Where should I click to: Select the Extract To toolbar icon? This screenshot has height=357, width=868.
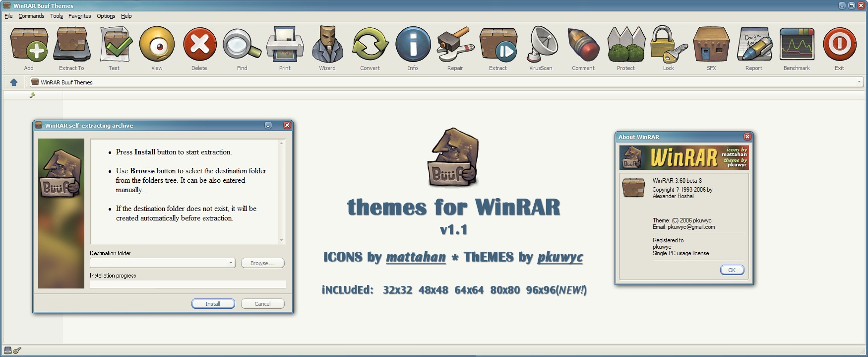[x=71, y=45]
